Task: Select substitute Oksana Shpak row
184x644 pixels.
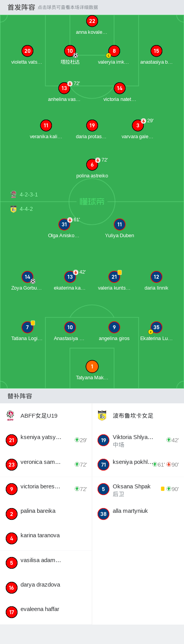Action: click(138, 489)
